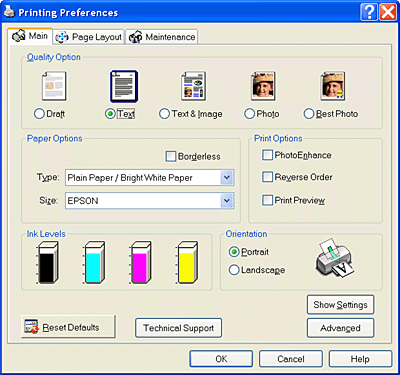
Task: Click the Advanced button
Action: coord(340,328)
